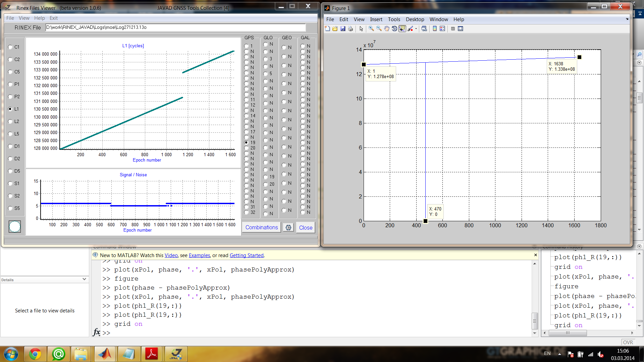Image resolution: width=644 pixels, height=362 pixels.
Task: Open the Insert menu in Figure 1
Action: coord(376,19)
